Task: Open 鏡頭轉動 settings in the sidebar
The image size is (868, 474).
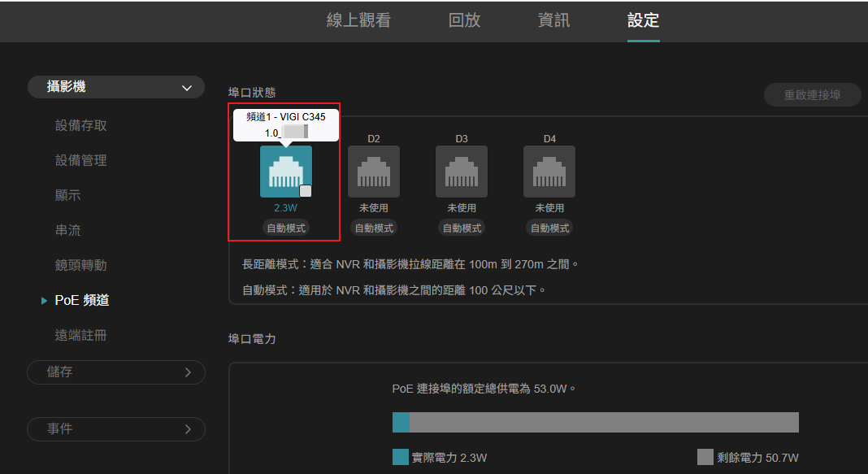Action: coord(81,266)
